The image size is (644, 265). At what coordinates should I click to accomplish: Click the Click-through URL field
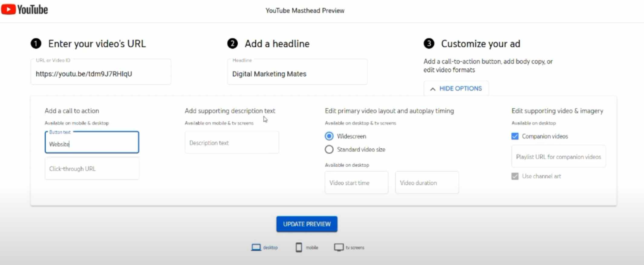92,168
